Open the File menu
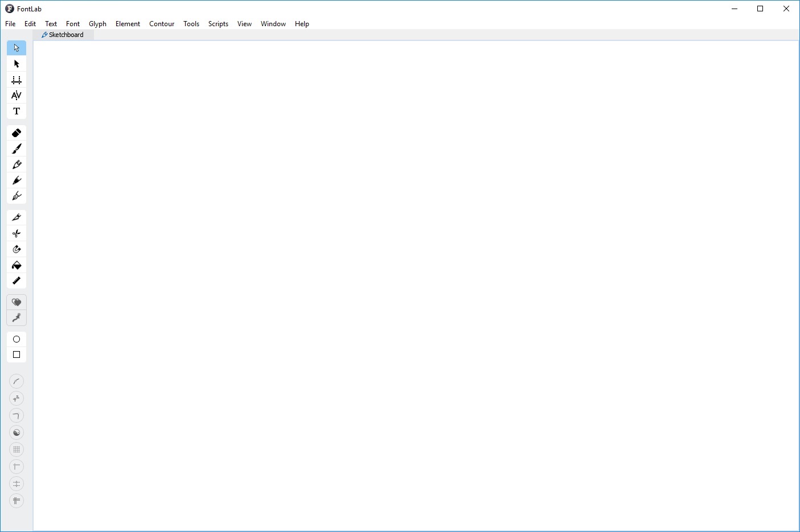The height and width of the screenshot is (532, 800). click(x=10, y=24)
